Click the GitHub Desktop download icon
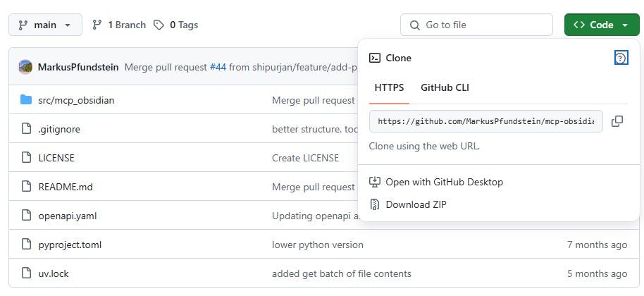 tap(375, 182)
